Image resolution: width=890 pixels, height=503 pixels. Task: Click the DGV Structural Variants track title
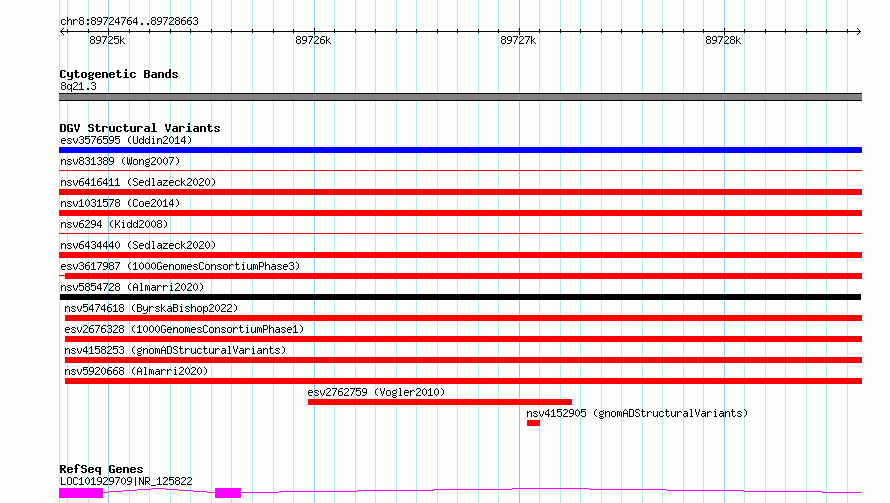point(140,128)
